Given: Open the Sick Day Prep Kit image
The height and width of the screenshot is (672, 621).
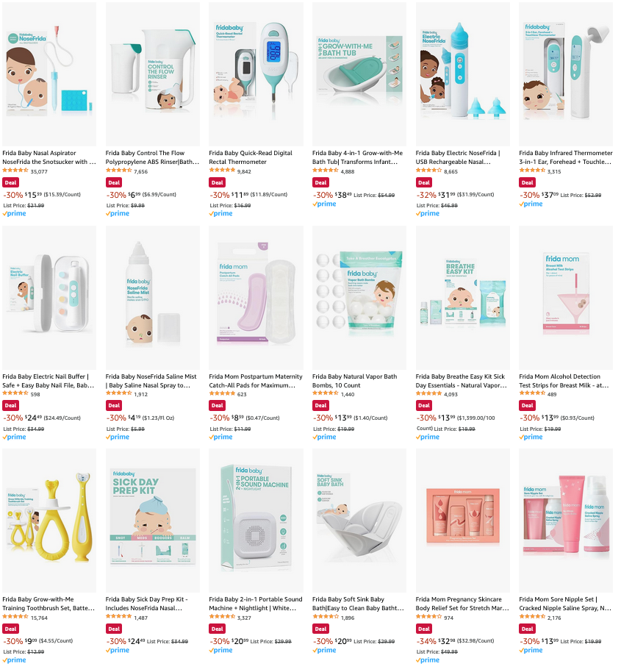Looking at the screenshot, I should click(152, 521).
